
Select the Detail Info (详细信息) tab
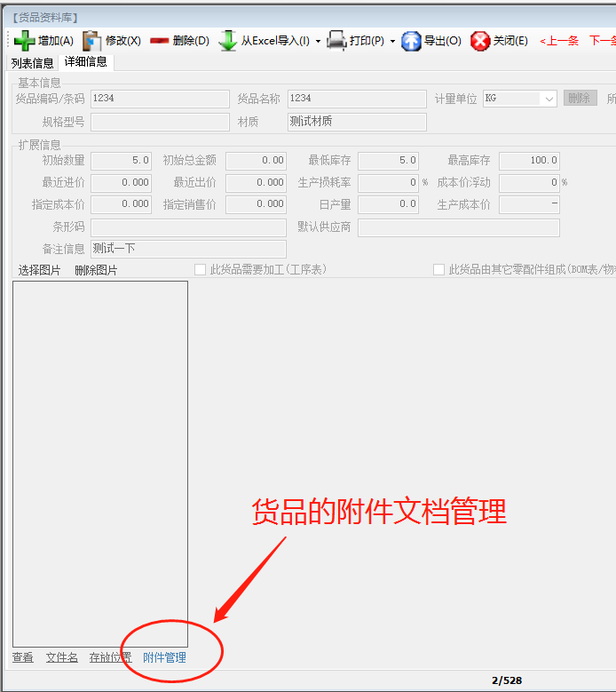point(86,62)
